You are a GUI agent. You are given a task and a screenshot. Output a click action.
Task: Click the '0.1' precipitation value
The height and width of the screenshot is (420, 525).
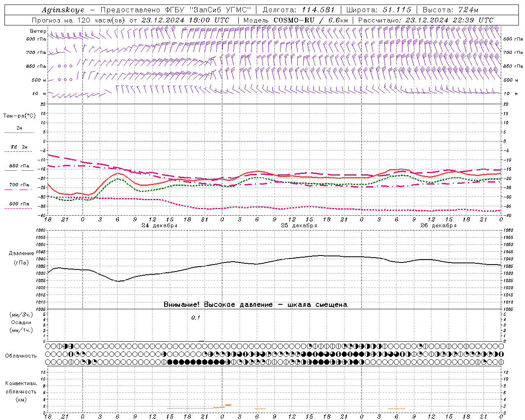pyautogui.click(x=196, y=317)
